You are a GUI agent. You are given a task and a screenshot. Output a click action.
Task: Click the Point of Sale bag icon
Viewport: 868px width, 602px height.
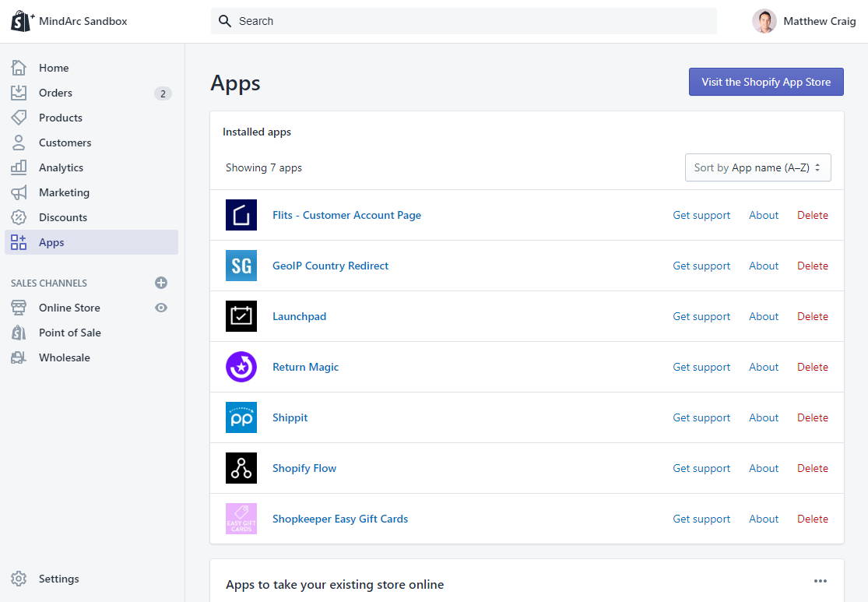coord(19,333)
